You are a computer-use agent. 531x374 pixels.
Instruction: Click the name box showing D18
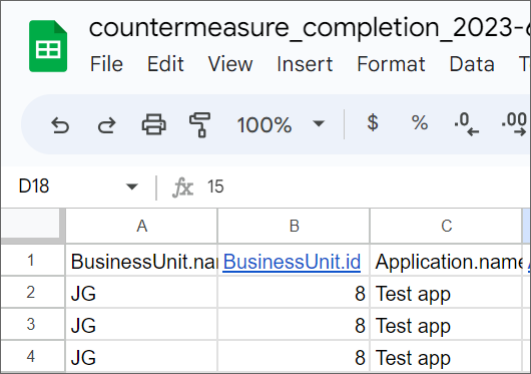pos(34,186)
